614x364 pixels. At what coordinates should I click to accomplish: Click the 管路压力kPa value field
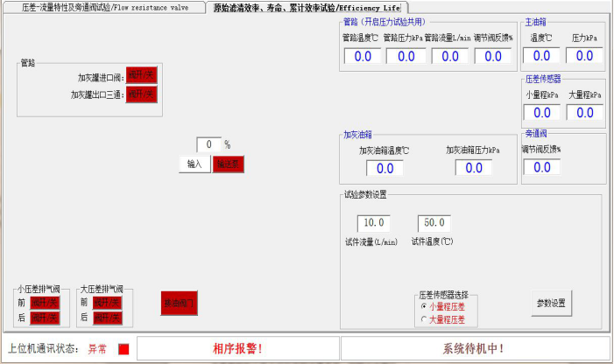coord(406,56)
